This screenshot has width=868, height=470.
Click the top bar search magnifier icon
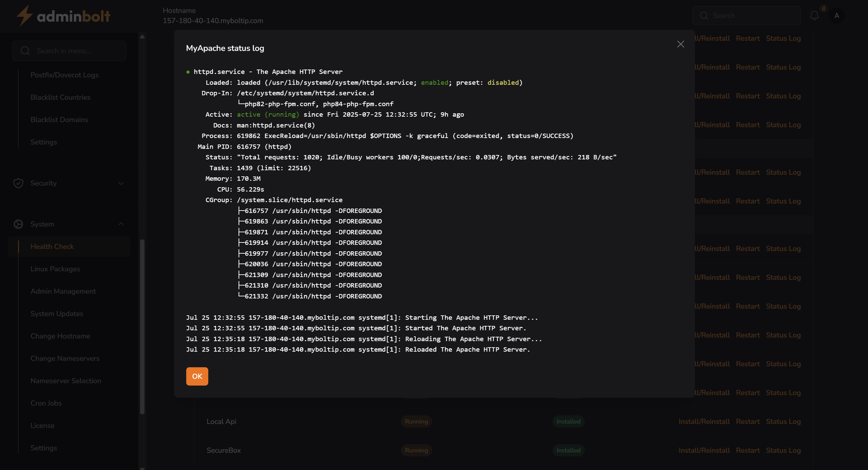coord(704,16)
